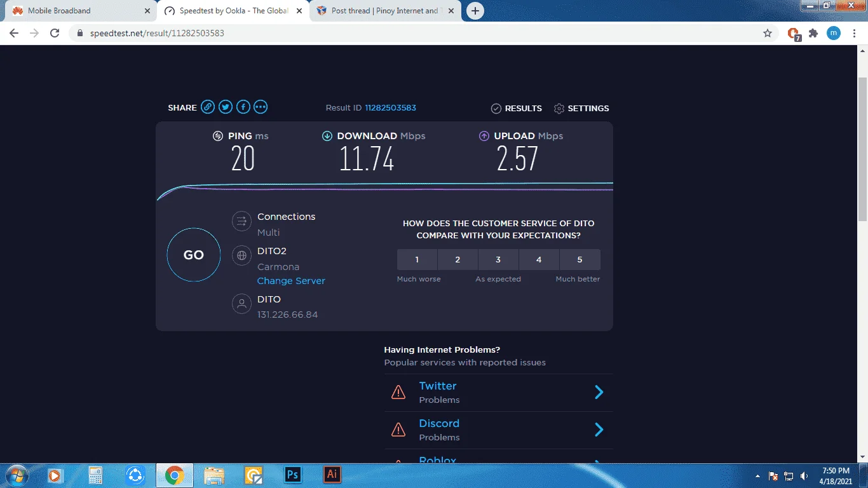Viewport: 868px width, 488px height.
Task: Click the forward navigation arrow
Action: (x=34, y=33)
